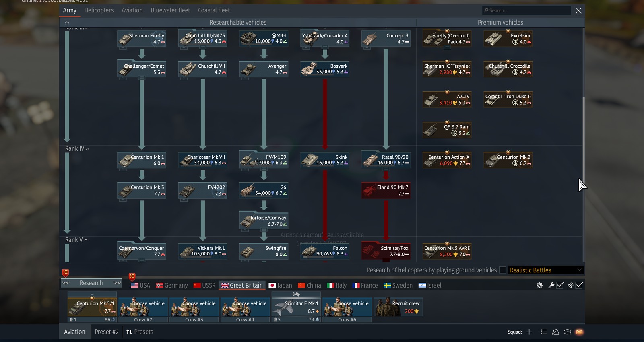644x342 pixels.
Task: Open crew settings gear icon
Action: point(539,285)
